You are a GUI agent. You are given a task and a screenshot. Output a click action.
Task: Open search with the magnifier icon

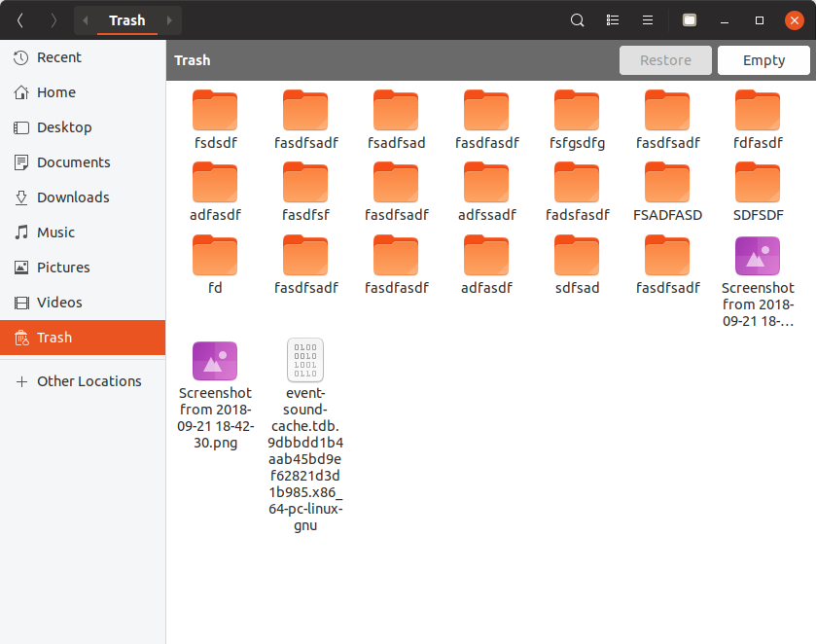[577, 20]
